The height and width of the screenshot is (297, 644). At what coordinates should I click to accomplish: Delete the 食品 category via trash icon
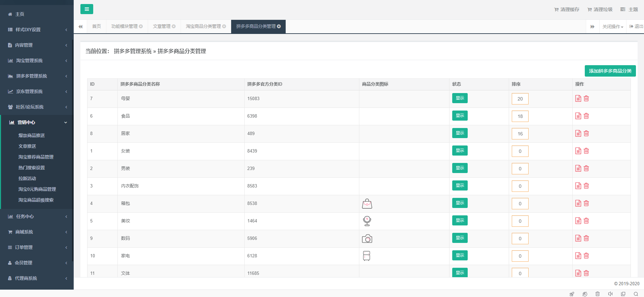[586, 116]
